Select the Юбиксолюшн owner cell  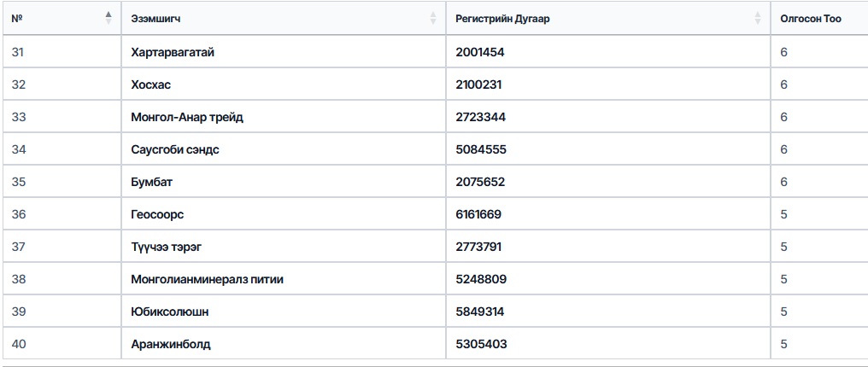[x=170, y=312]
